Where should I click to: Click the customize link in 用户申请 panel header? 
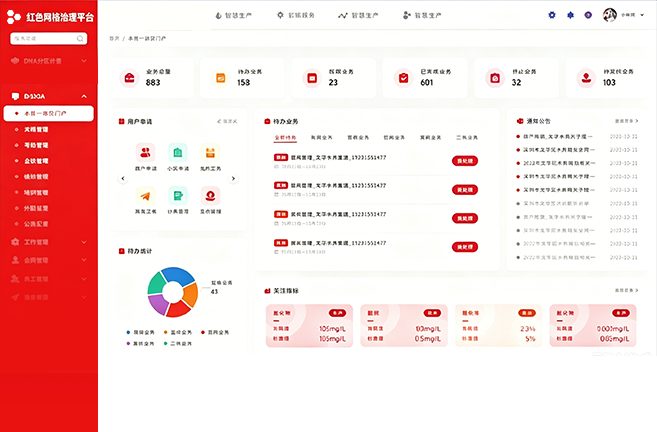click(227, 122)
